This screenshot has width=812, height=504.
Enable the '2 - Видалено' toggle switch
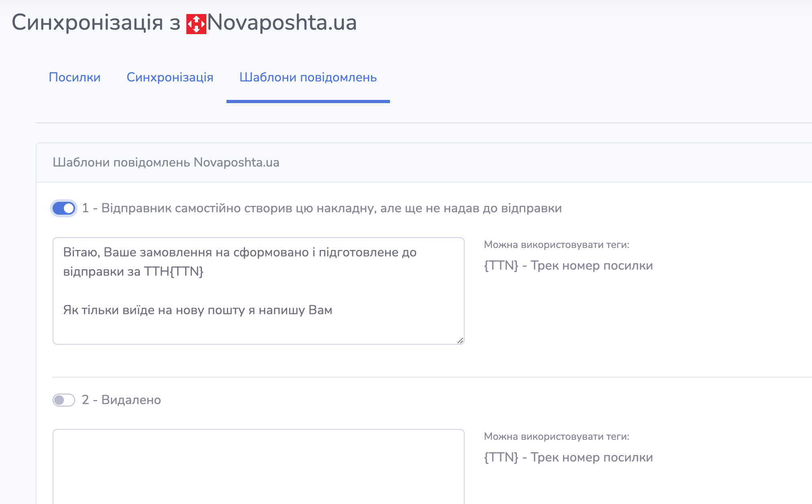(64, 400)
